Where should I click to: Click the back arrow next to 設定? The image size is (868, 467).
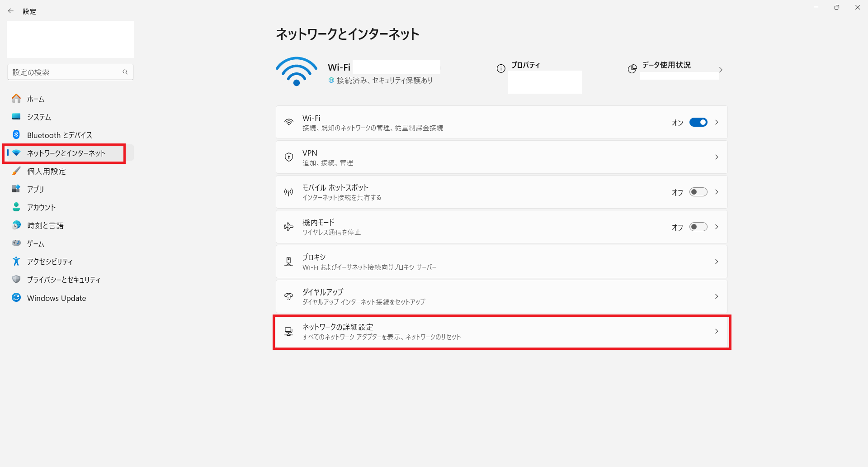coord(11,11)
